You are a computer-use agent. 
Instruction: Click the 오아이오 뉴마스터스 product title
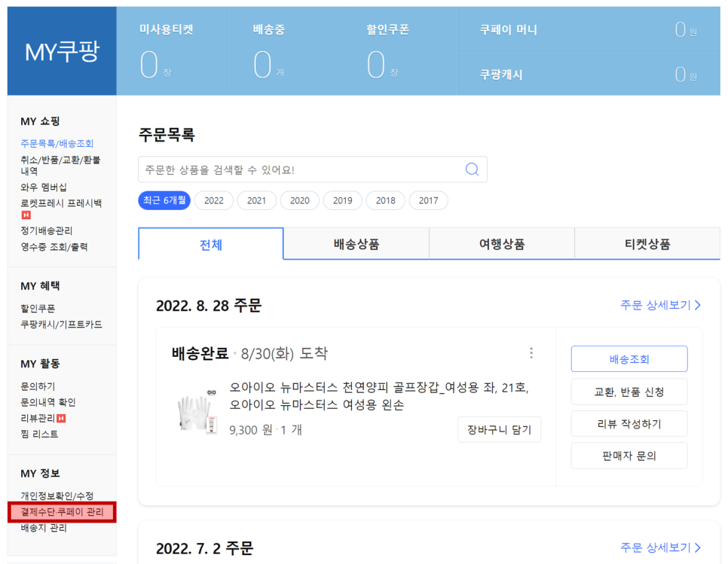pyautogui.click(x=379, y=395)
